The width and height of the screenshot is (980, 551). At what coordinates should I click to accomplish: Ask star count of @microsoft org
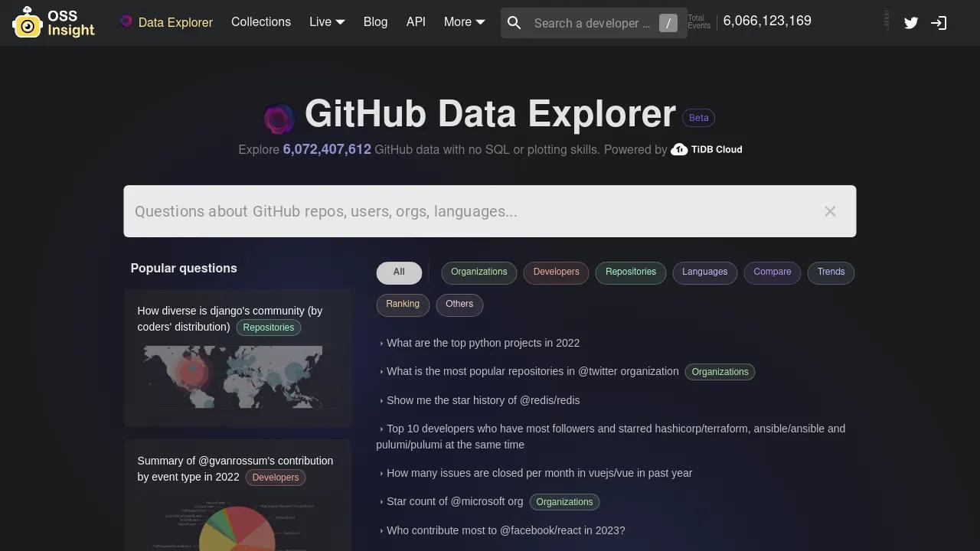(455, 501)
